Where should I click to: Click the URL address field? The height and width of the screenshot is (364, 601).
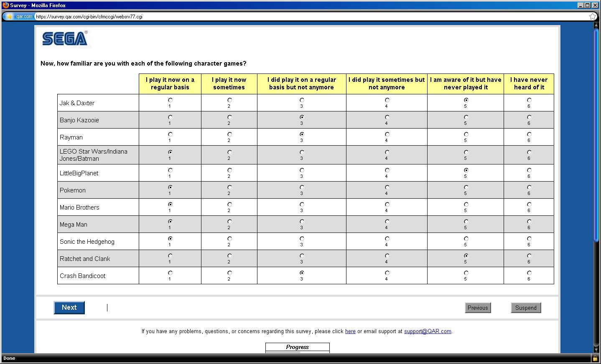(x=311, y=17)
